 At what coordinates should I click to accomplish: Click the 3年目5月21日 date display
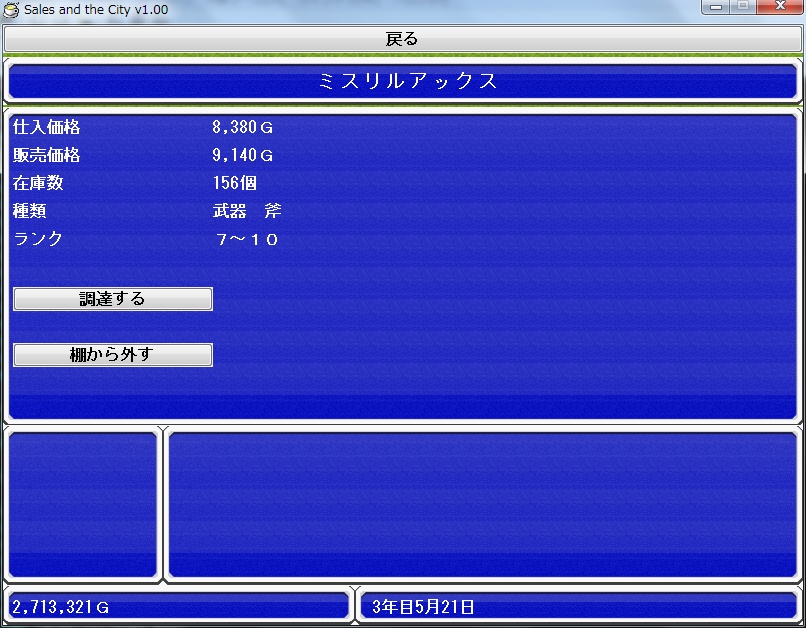[x=423, y=607]
